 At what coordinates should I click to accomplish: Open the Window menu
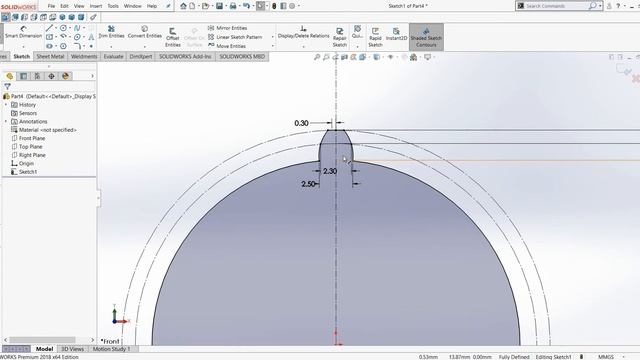coord(132,6)
